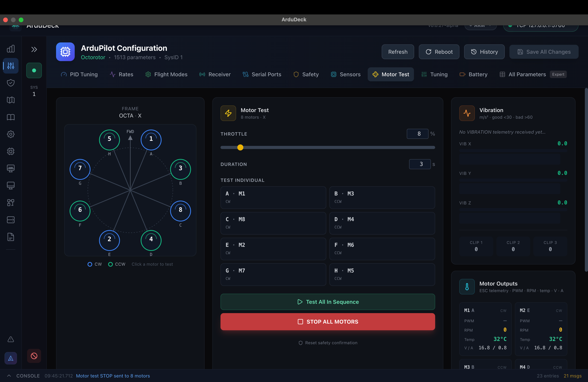Click the map icon in left sidebar
The width and height of the screenshot is (588, 382).
pyautogui.click(x=11, y=100)
